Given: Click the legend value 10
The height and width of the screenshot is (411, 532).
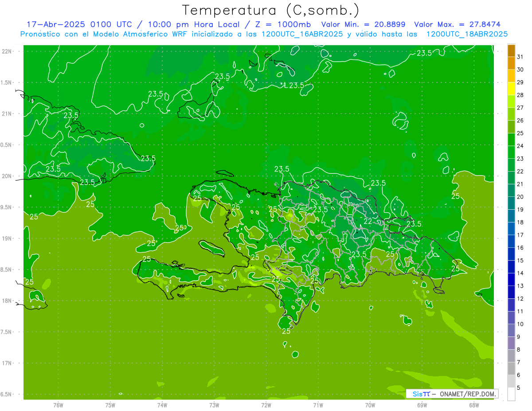Looking at the screenshot, I should point(520,324).
